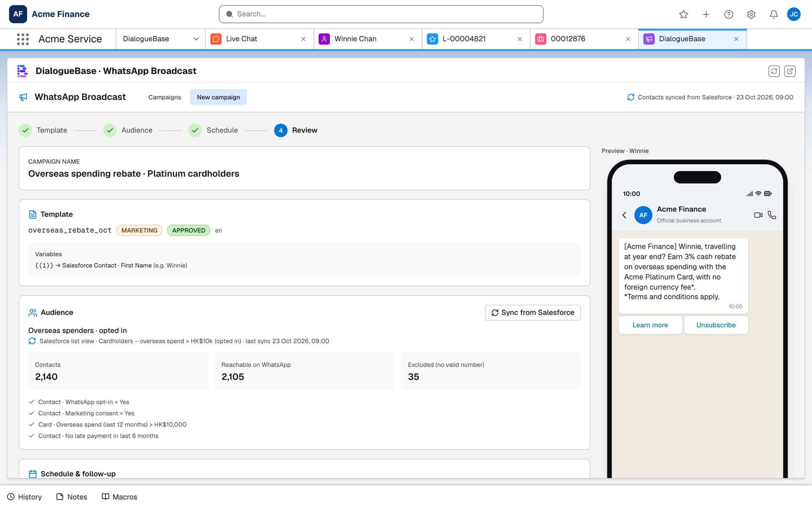Click the Excluded (no valid number) 35 card
This screenshot has width=812, height=508.
[x=491, y=371]
